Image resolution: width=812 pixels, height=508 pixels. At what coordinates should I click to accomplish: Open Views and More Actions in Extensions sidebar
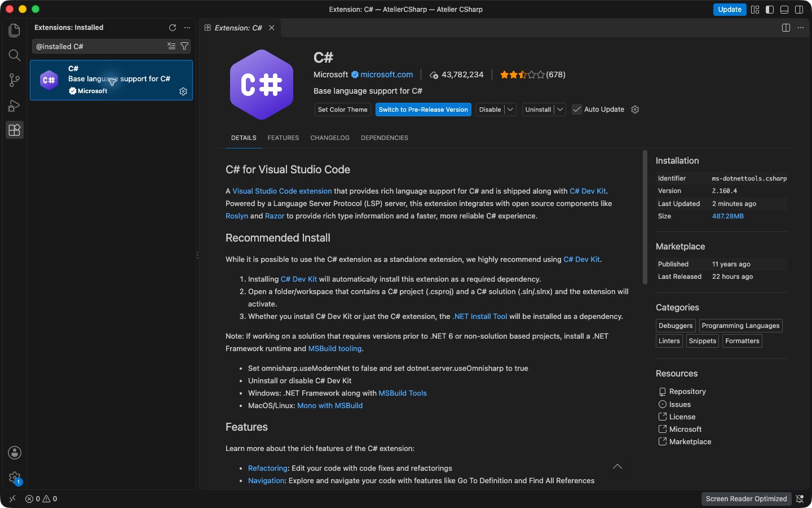187,28
